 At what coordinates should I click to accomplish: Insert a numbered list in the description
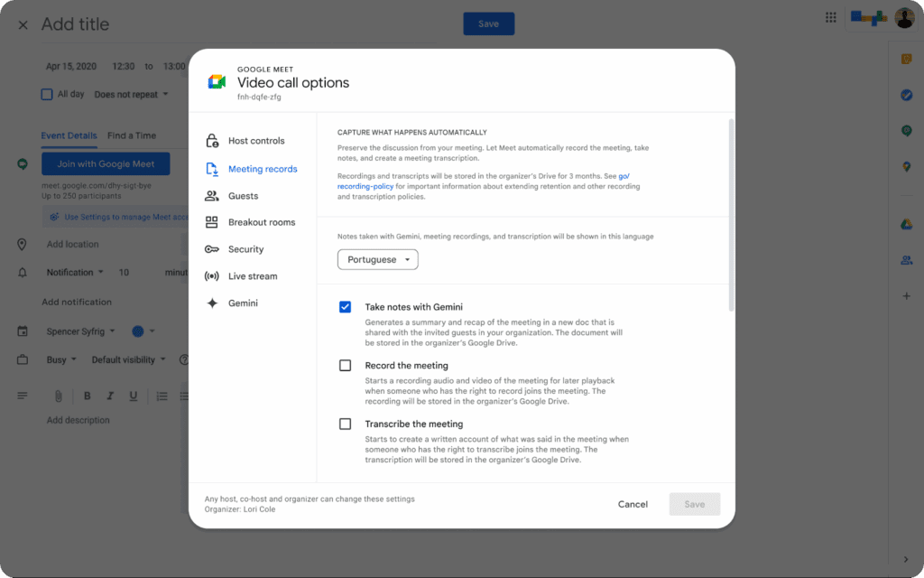(x=162, y=396)
